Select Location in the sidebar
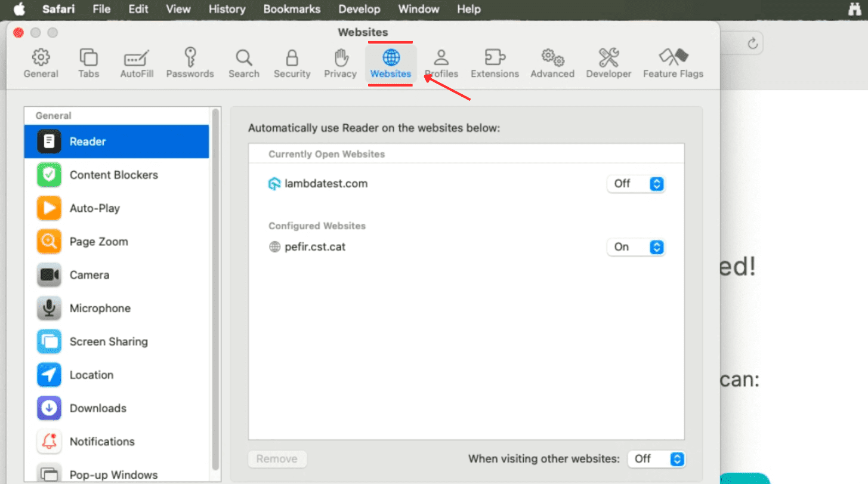Viewport: 868px width, 484px height. click(x=117, y=375)
